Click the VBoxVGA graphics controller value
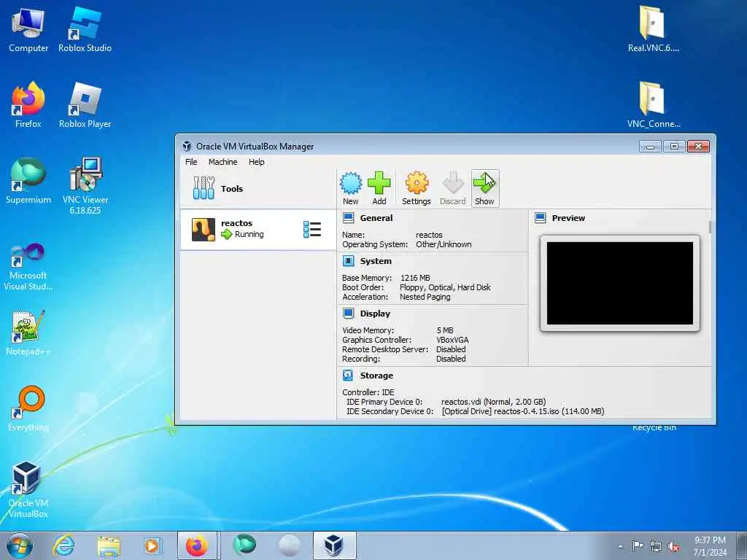Image resolution: width=747 pixels, height=560 pixels. click(x=452, y=340)
